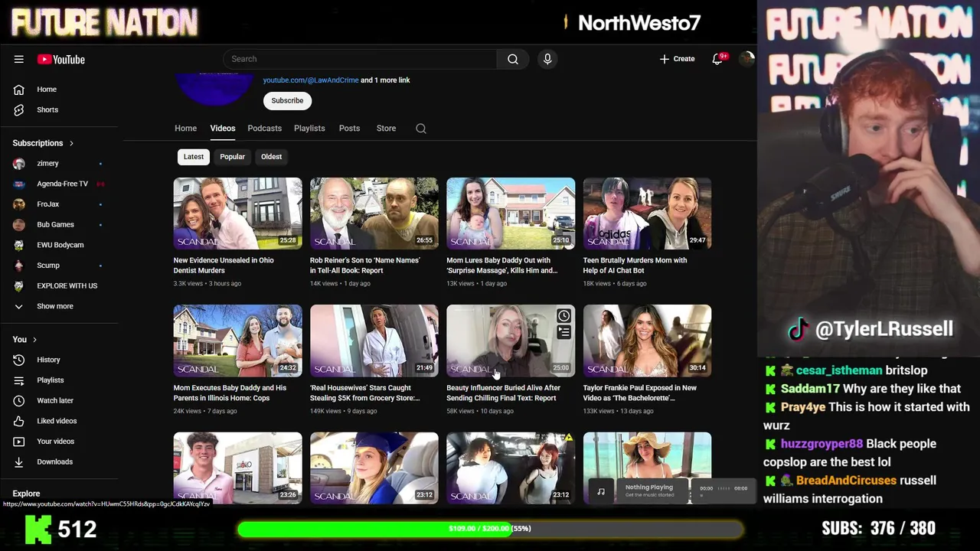Viewport: 980px width, 551px height.
Task: Select the Popular sort chip
Action: (233, 157)
